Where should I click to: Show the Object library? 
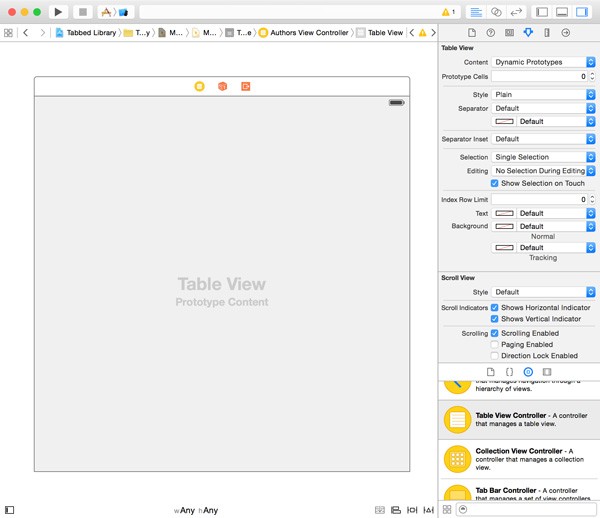point(528,372)
